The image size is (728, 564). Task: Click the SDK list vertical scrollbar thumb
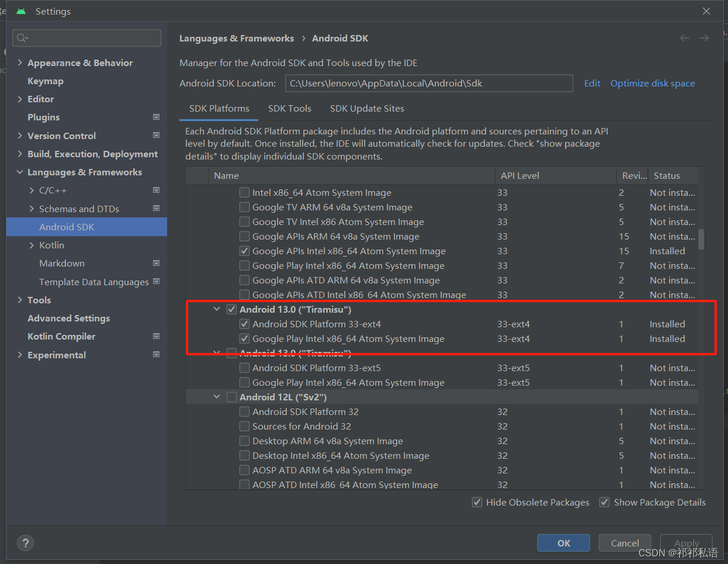pos(701,239)
